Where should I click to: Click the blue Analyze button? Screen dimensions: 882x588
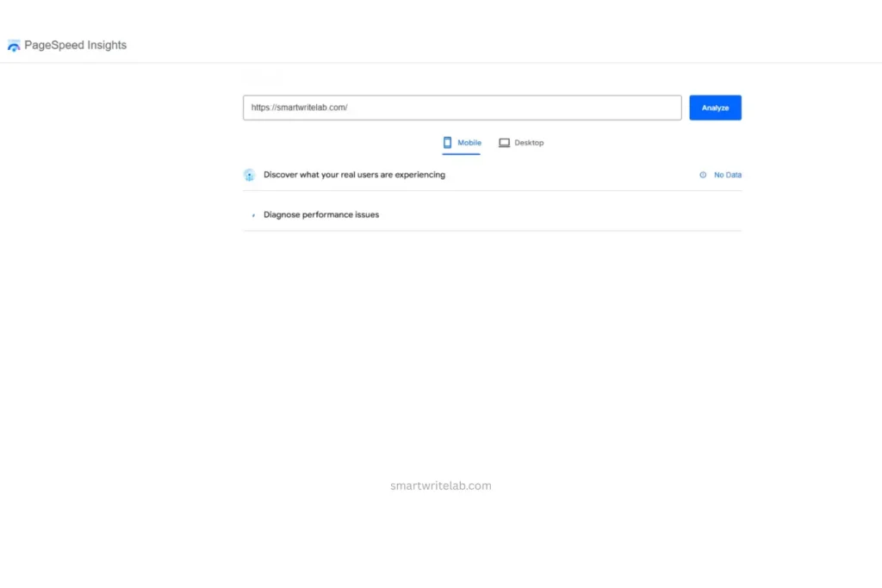click(715, 108)
